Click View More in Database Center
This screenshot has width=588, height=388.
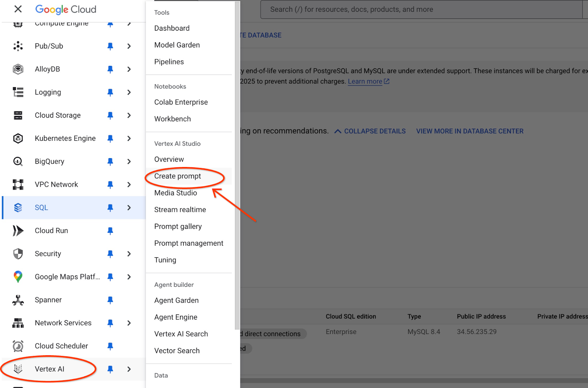470,131
